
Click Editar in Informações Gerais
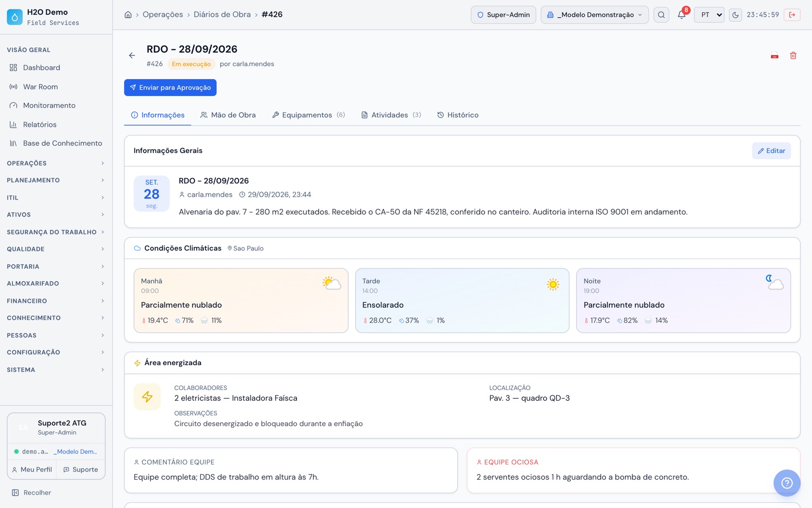[x=771, y=151]
